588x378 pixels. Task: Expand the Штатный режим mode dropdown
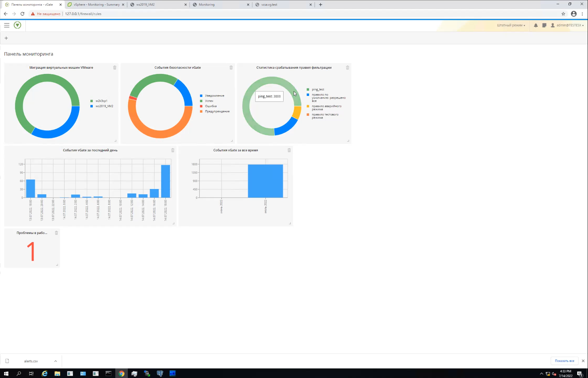click(511, 25)
